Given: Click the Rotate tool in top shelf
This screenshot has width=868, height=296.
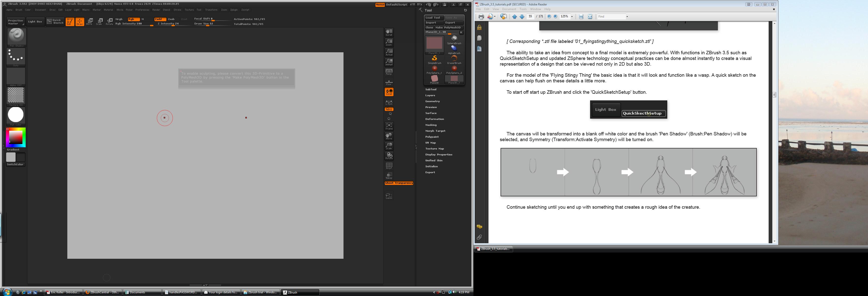Looking at the screenshot, I should (109, 21).
